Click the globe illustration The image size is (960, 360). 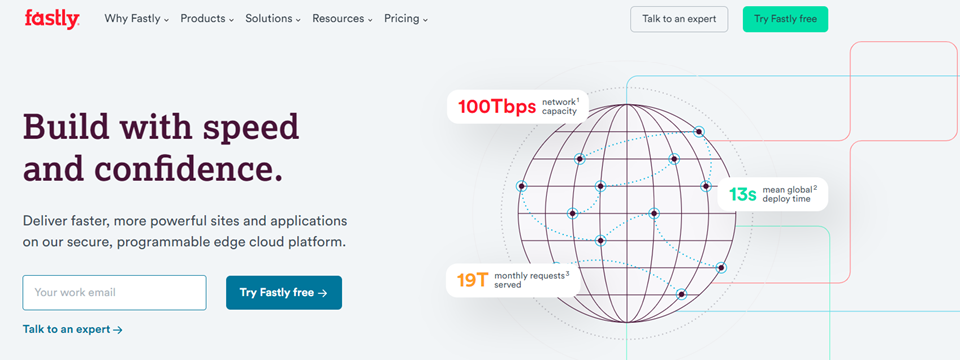point(626,213)
